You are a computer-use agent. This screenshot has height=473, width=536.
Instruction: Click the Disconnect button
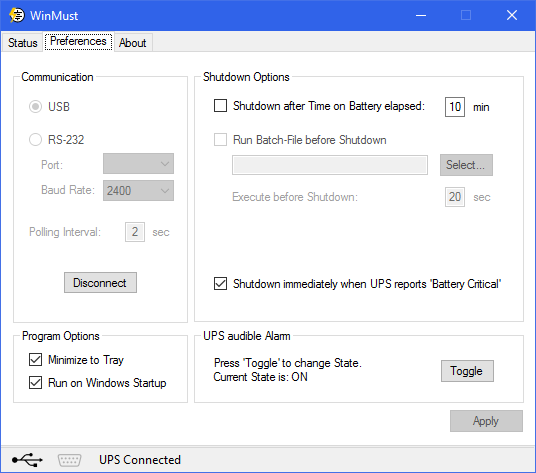(100, 283)
